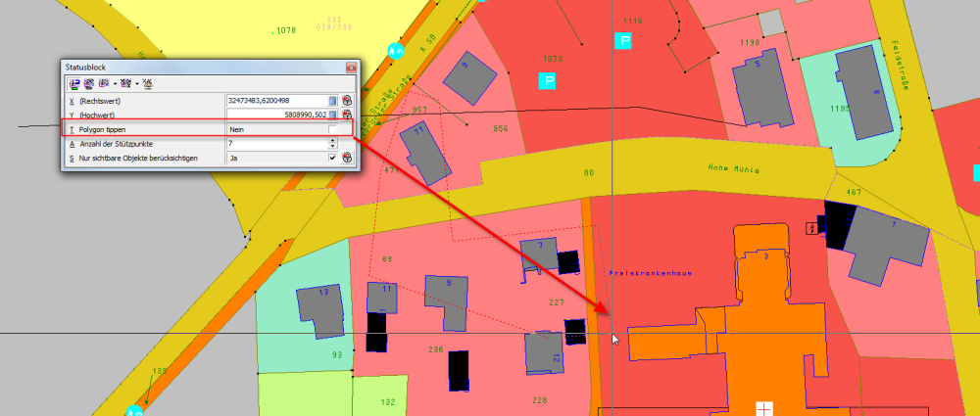Image resolution: width=980 pixels, height=416 pixels.
Task: Increase Anzahl der Stützpunkte with up arrow
Action: (x=333, y=140)
